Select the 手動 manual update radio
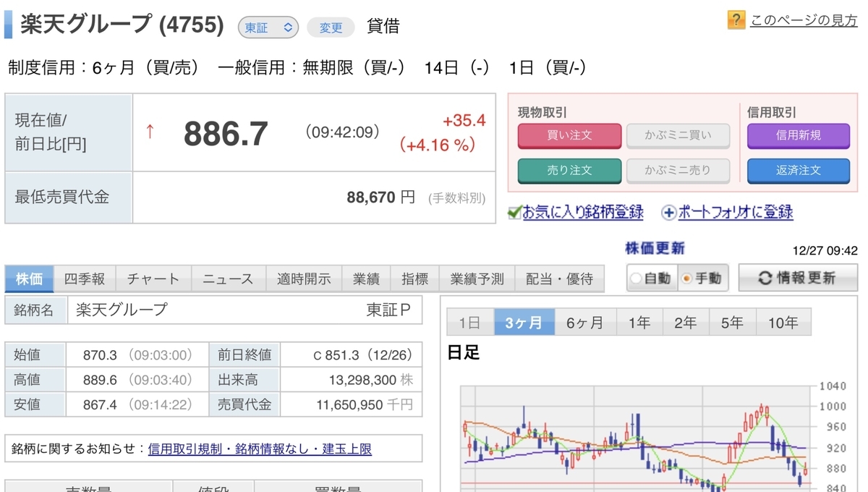This screenshot has height=492, width=868. [688, 279]
